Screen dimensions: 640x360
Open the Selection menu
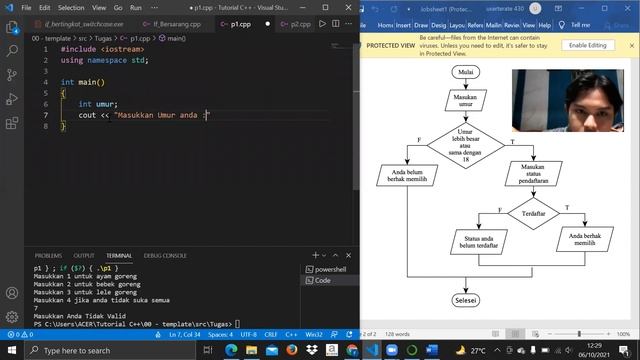[71, 8]
